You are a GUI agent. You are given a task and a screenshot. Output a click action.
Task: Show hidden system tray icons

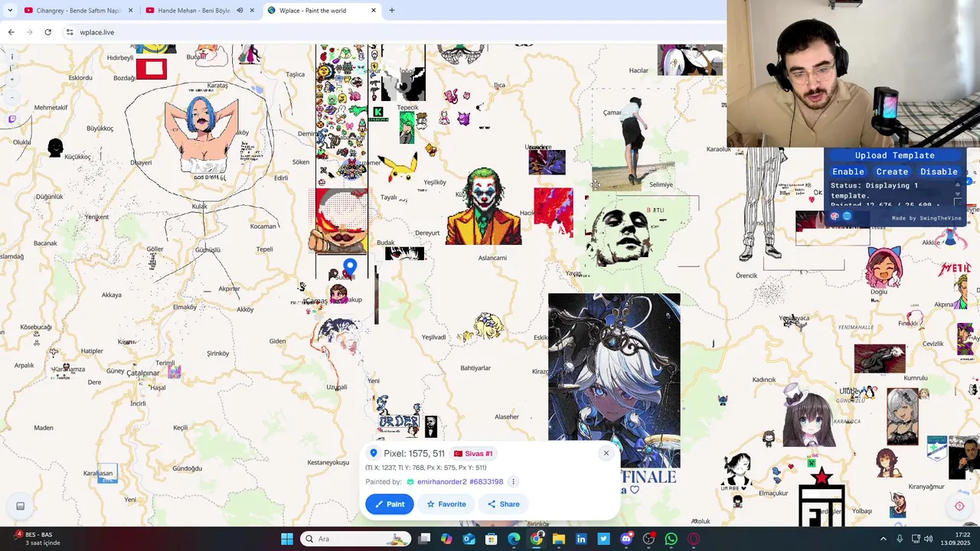pos(883,539)
